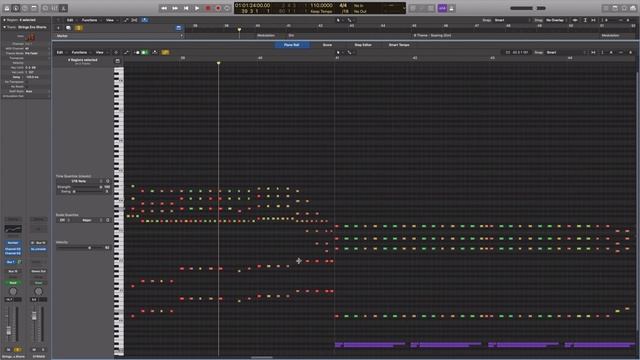Add a new track with plus button

point(58,28)
